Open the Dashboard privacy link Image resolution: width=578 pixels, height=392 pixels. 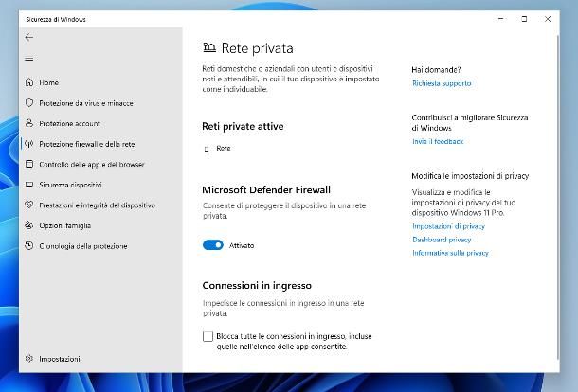[442, 240]
